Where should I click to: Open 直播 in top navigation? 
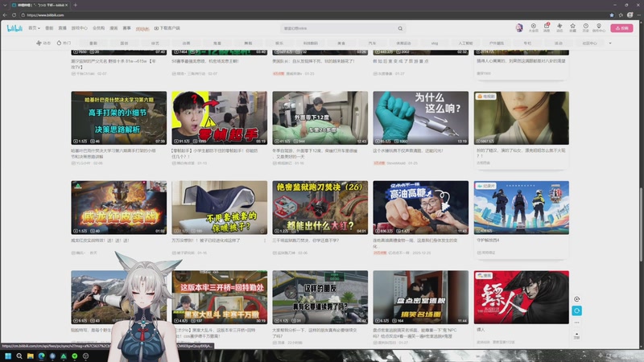click(63, 28)
